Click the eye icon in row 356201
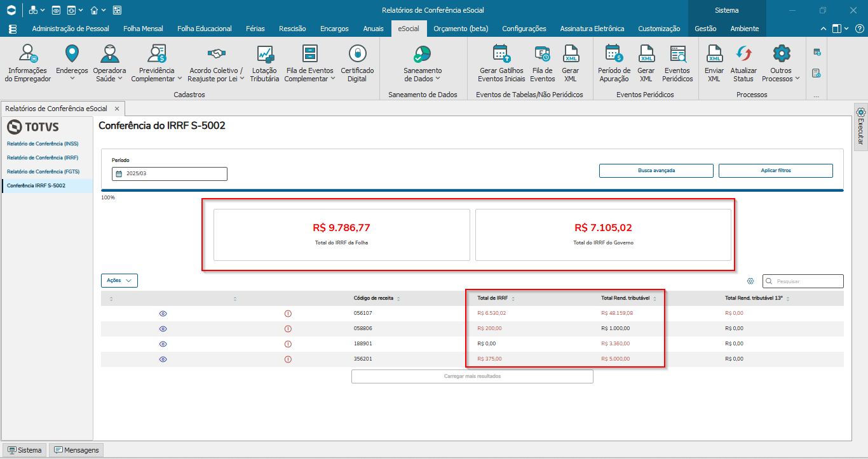Image resolution: width=868 pixels, height=459 pixels. 163,359
